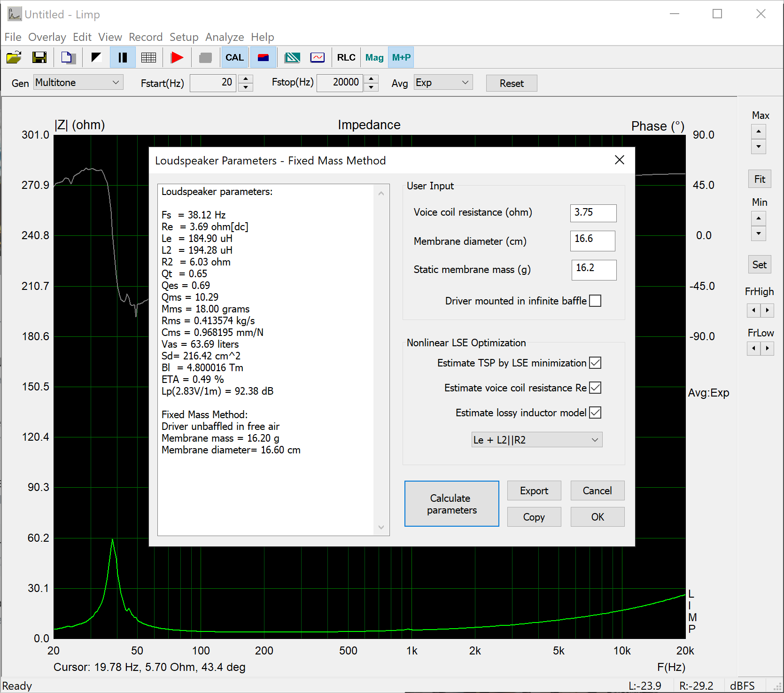The image size is (784, 693).
Task: Click the Export button
Action: pos(534,491)
